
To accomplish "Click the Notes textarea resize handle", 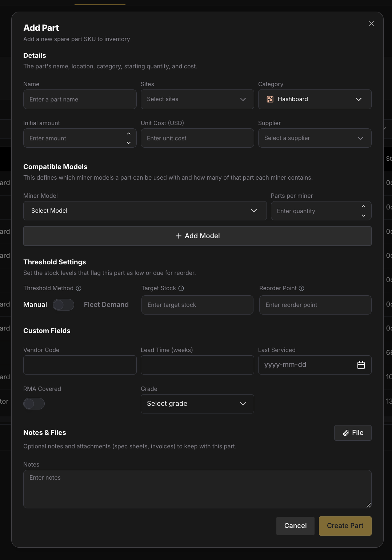I will coord(368,505).
